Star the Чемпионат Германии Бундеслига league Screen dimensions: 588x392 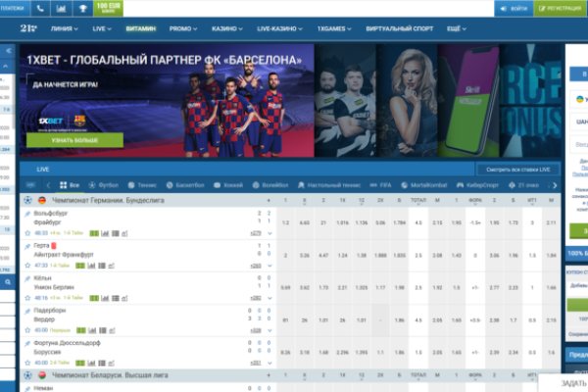[x=28, y=200]
